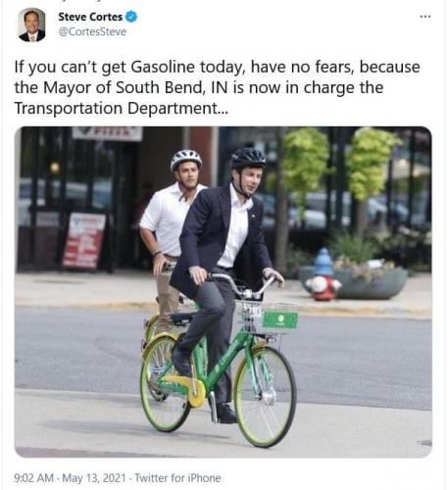Click the blue and red fire hydrant in the photo
This screenshot has height=490, width=448.
click(x=323, y=274)
